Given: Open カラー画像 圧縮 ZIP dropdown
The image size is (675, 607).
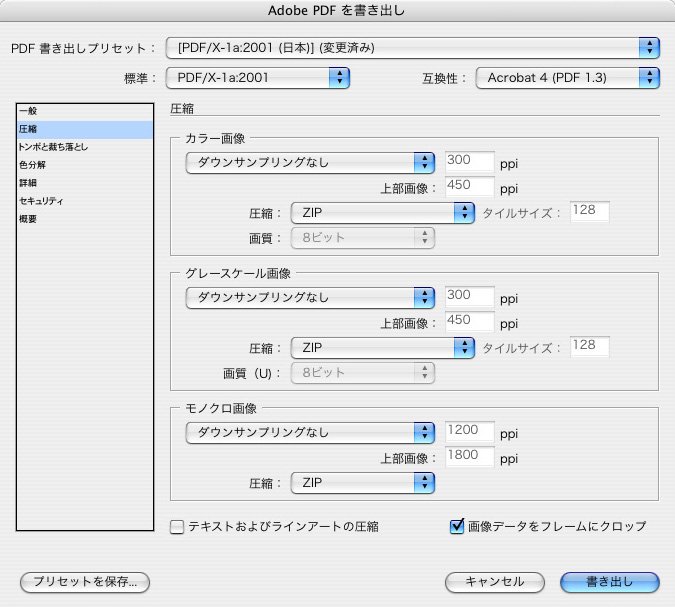Looking at the screenshot, I should tap(383, 213).
